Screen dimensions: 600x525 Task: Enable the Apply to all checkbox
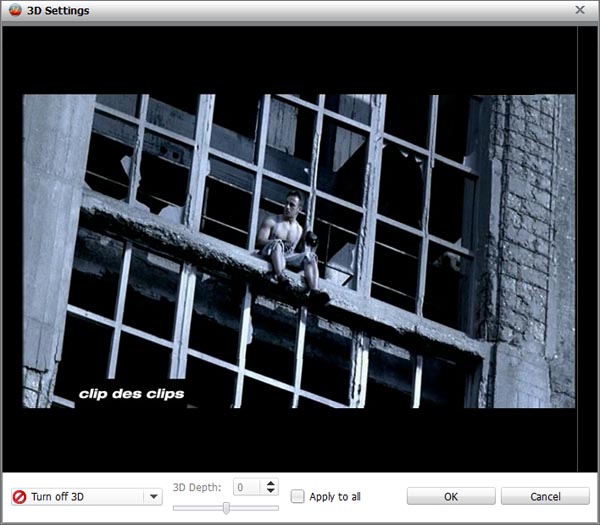297,497
